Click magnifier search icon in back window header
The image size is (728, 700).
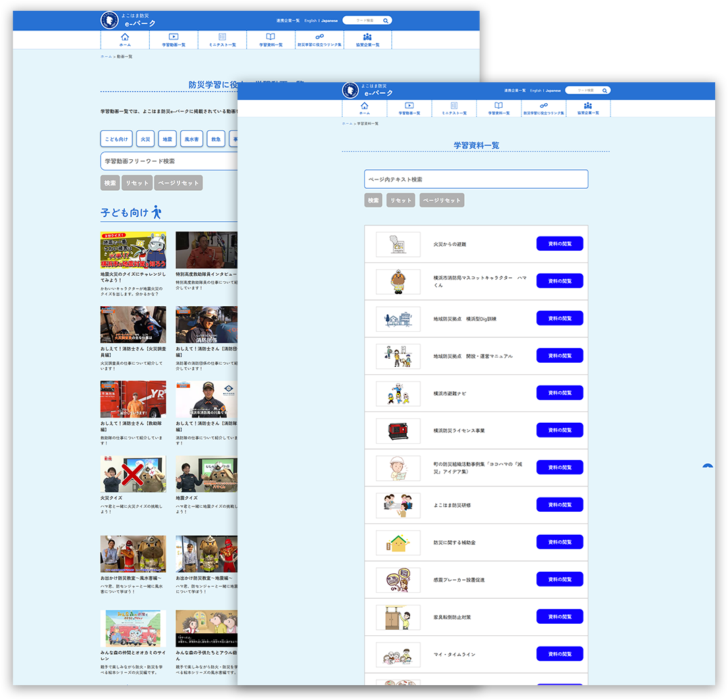385,20
